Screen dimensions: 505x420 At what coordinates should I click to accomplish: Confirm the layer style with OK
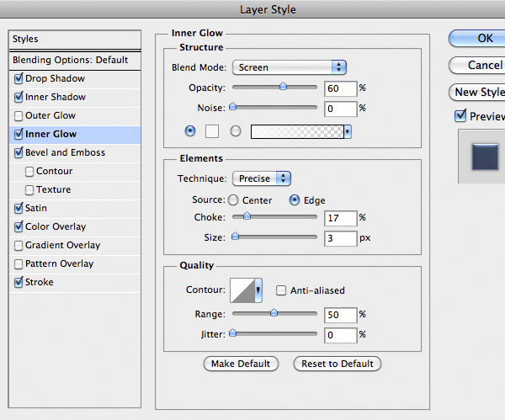(x=484, y=38)
